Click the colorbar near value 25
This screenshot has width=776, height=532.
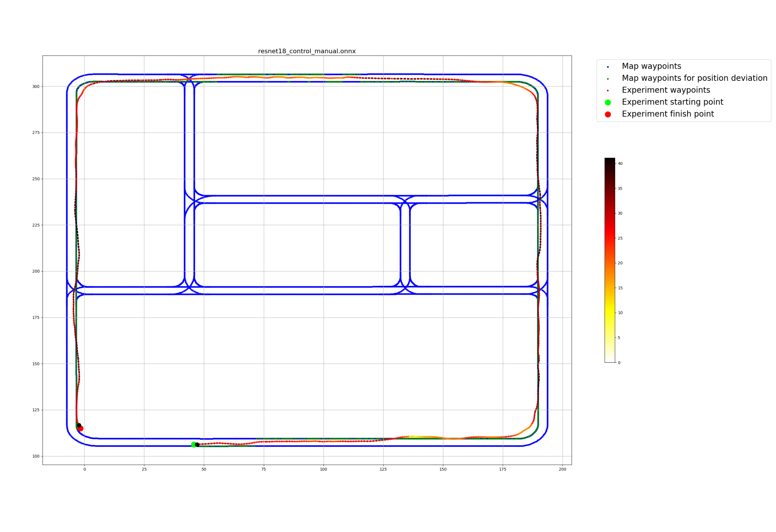[x=610, y=238]
